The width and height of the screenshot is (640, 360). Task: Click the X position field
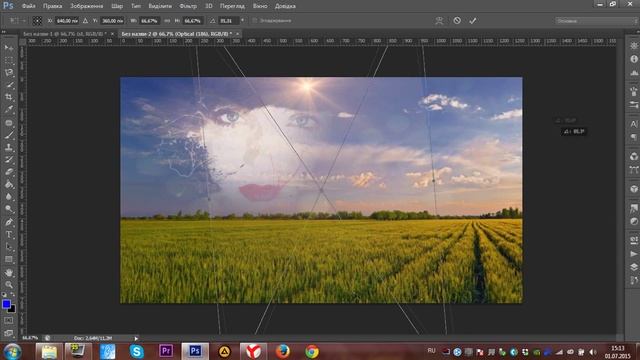[x=67, y=20]
